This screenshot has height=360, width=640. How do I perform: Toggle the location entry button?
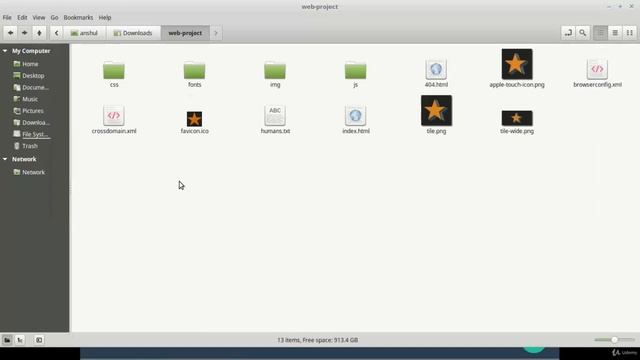(568, 33)
